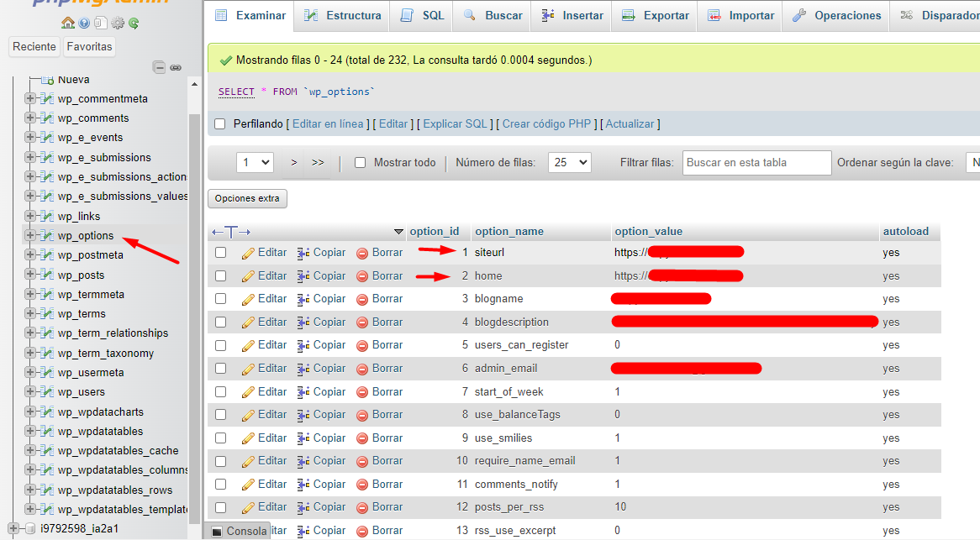Select the admin_email row checkbox
This screenshot has height=540, width=980.
(x=220, y=369)
